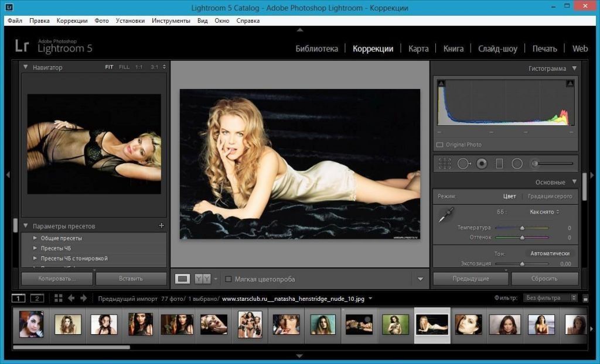Open the Инструменты menu

pyautogui.click(x=171, y=20)
